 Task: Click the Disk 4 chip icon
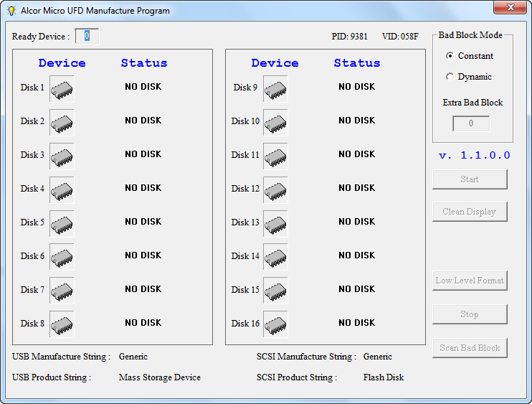[62, 190]
